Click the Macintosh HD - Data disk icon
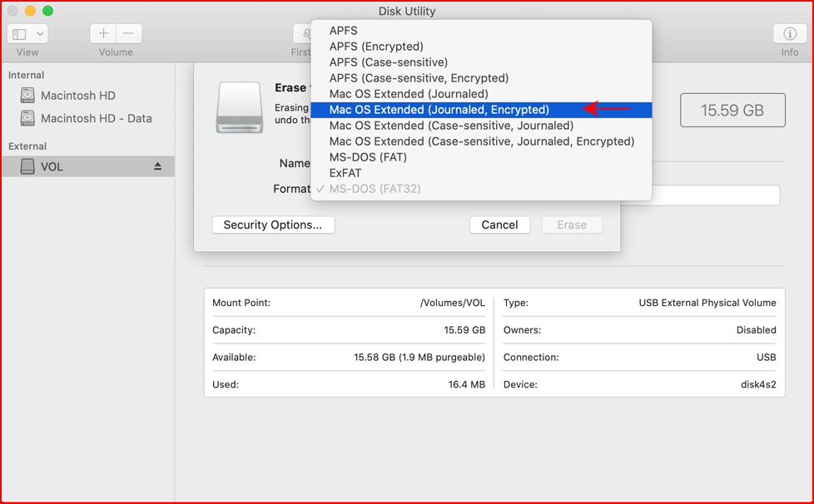 coord(27,118)
